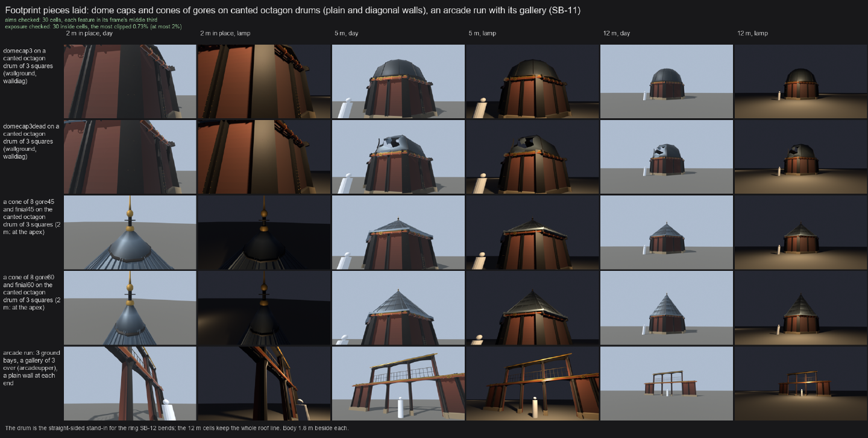This screenshot has height=438, width=868.
Task: Click column header "5 m, day"
Action: point(346,33)
